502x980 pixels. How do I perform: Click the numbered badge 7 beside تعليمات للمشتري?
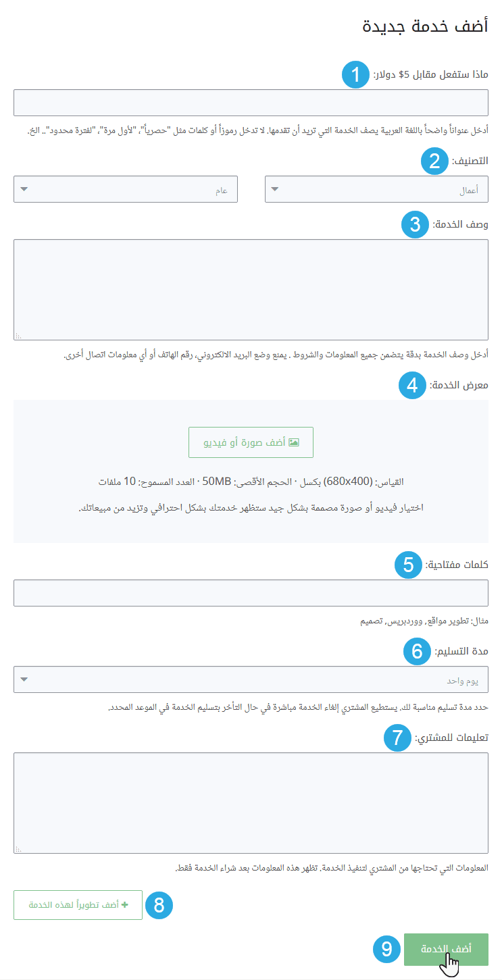pyautogui.click(x=397, y=738)
